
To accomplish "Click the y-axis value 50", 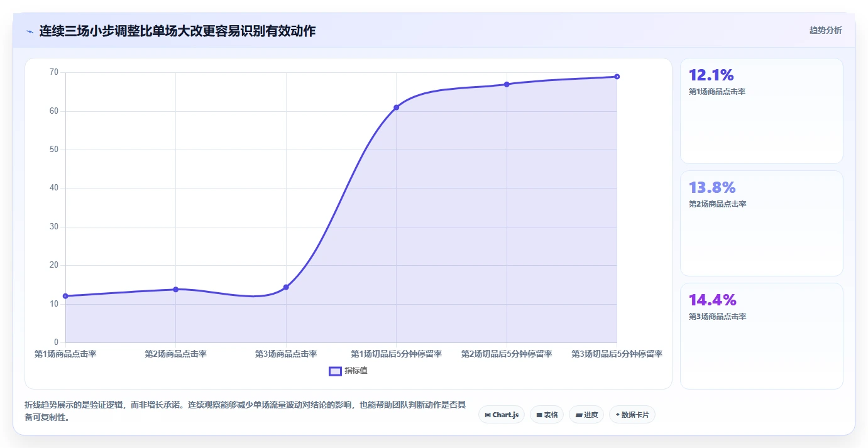I will pyautogui.click(x=53, y=150).
